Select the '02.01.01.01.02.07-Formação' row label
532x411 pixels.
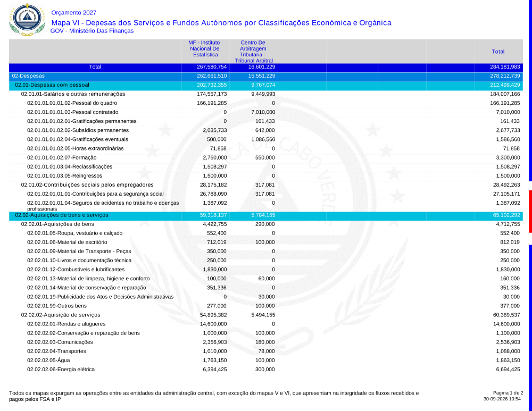[x=62, y=158]
